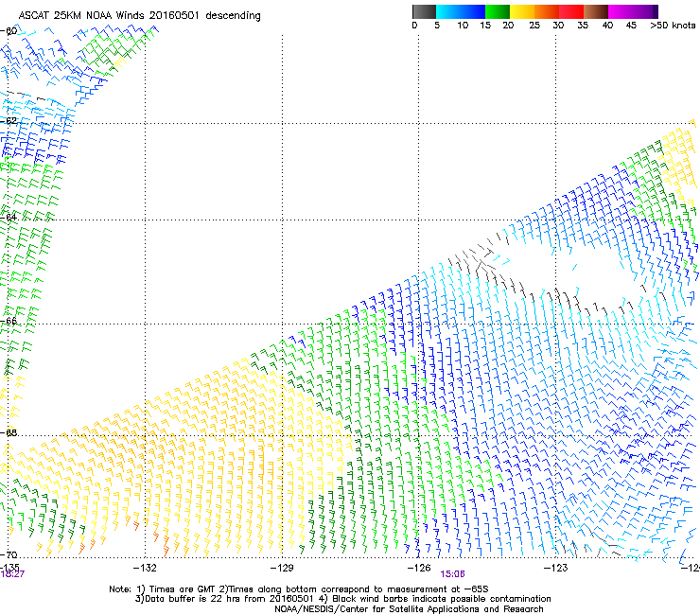Click the legend tick label '10'
This screenshot has width=700, height=615.
tap(463, 26)
